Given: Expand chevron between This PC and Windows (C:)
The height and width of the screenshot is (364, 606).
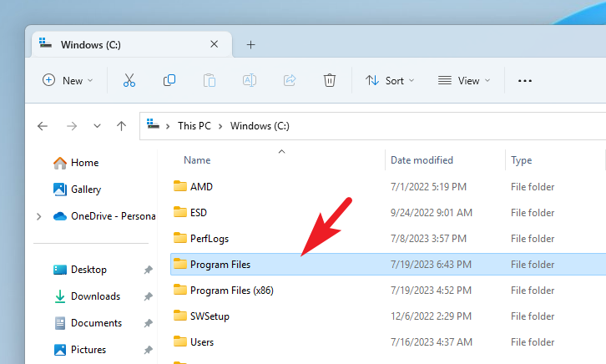Looking at the screenshot, I should point(220,126).
